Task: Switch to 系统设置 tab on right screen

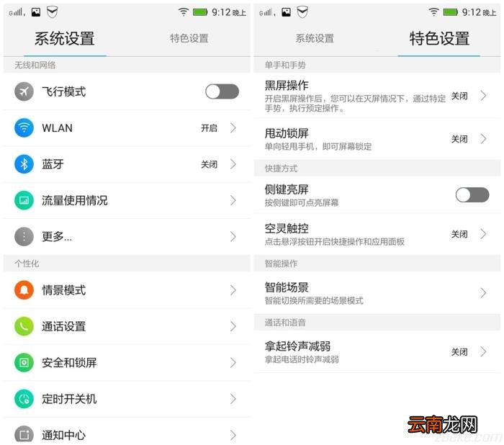Action: 315,38
